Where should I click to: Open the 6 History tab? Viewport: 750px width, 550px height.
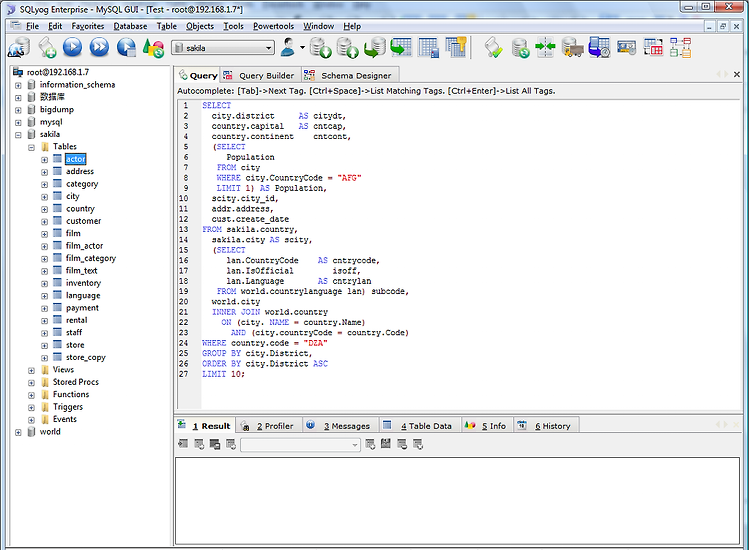pos(546,426)
